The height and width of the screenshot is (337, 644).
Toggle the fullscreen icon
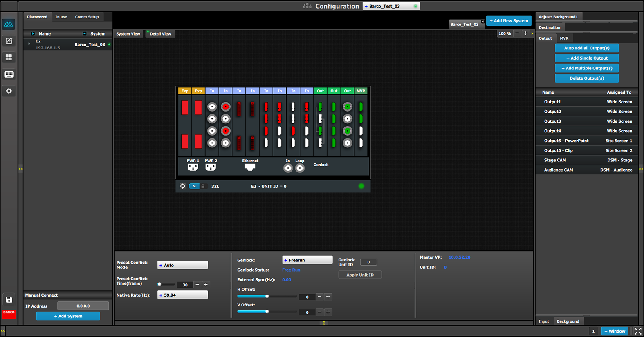coord(637,331)
